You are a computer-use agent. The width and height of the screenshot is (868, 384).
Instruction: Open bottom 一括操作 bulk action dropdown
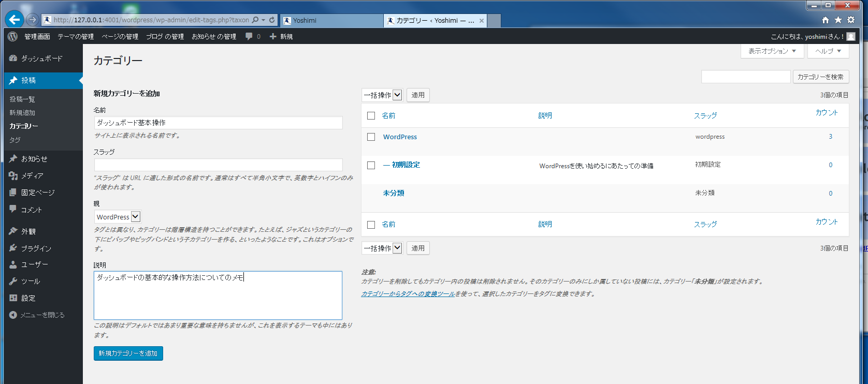click(x=382, y=248)
